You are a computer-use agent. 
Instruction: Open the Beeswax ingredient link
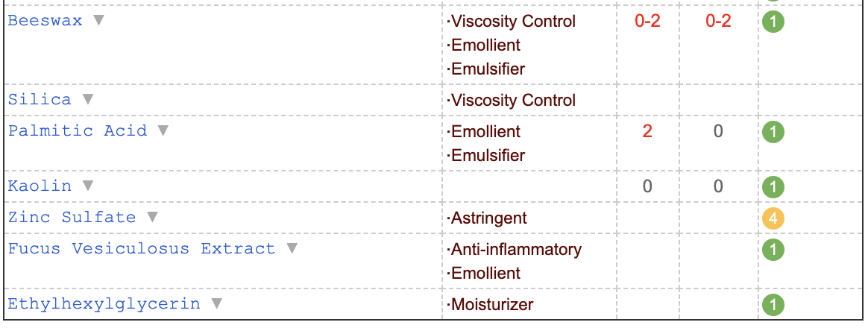point(45,20)
